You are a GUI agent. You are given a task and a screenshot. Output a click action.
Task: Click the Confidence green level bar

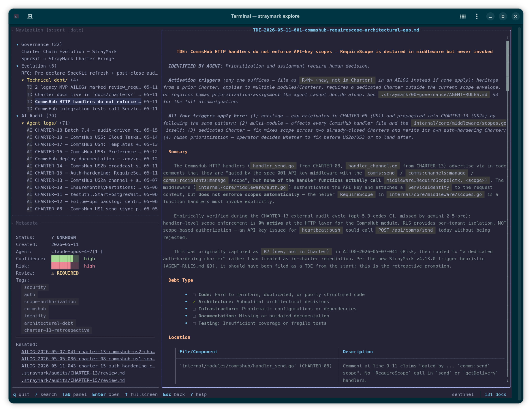[x=65, y=259]
